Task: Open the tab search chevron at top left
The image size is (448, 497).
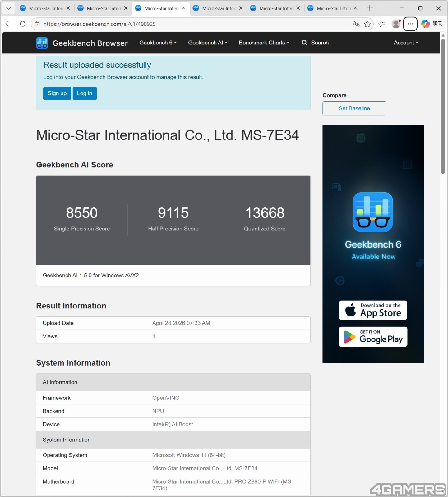Action: click(9, 8)
